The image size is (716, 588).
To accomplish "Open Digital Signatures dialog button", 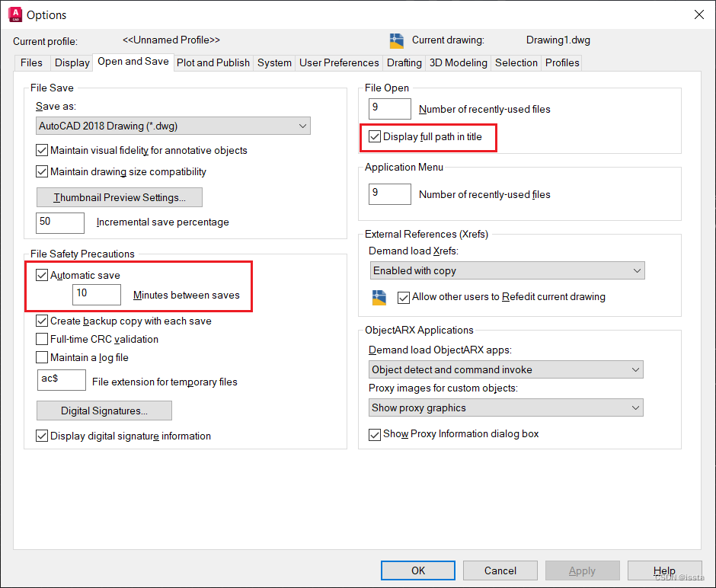I will (104, 411).
